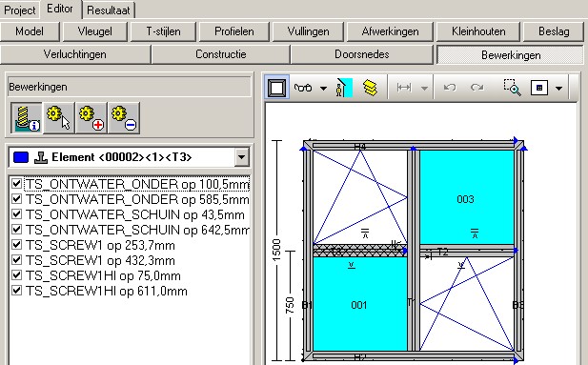Click the yellow layers icon
The width and height of the screenshot is (588, 365).
click(x=370, y=88)
